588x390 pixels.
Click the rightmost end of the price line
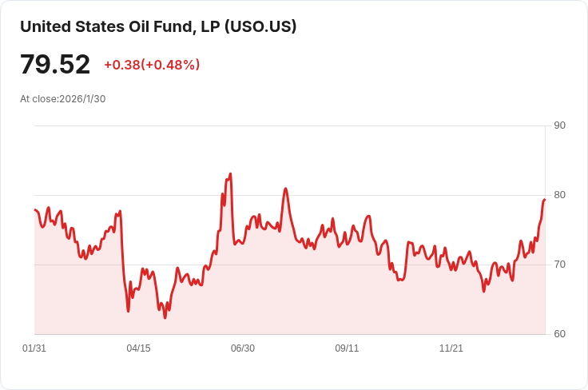[544, 200]
